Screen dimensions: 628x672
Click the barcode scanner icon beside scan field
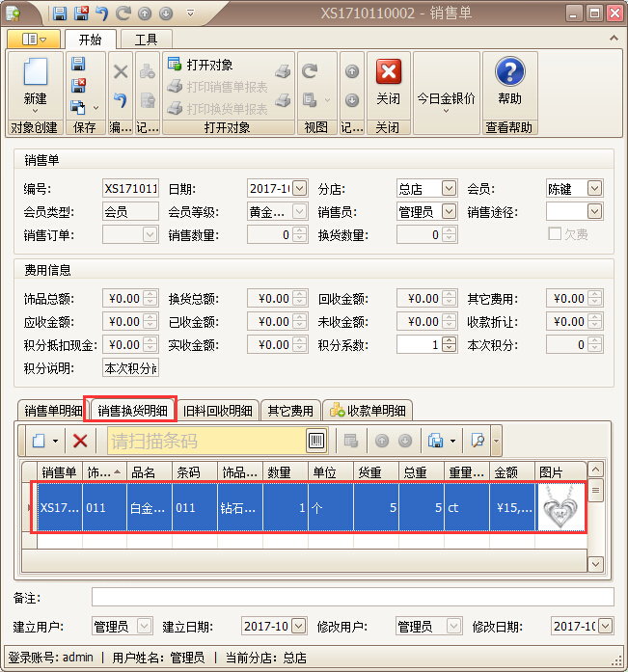(x=316, y=441)
